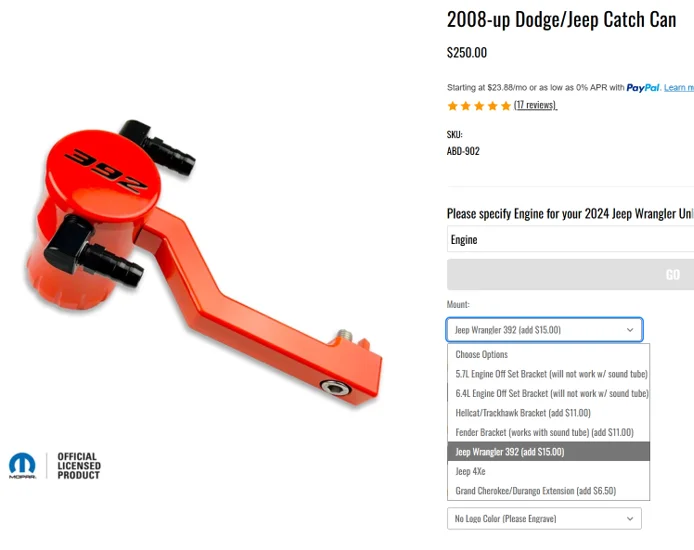Click the logo color dropdown chevron
The height and width of the screenshot is (550, 694).
[x=630, y=519]
